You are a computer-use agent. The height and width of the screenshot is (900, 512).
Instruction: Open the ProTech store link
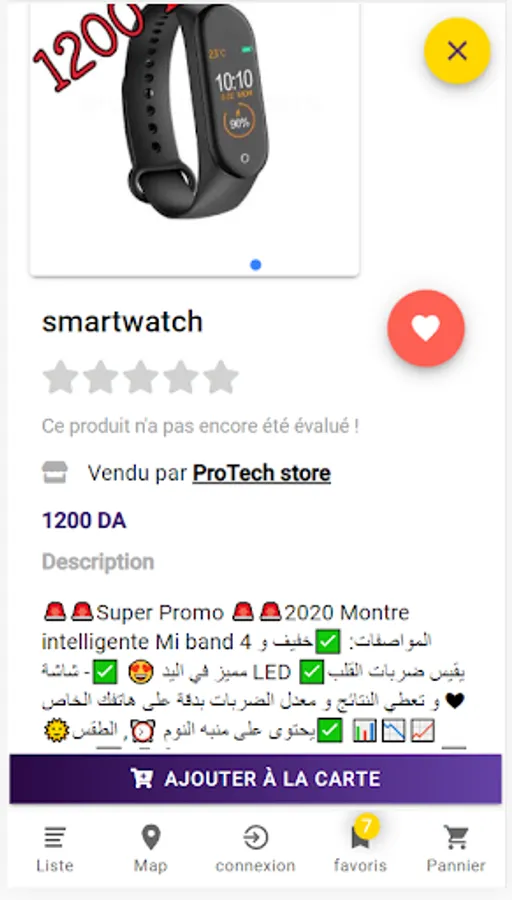(x=261, y=474)
